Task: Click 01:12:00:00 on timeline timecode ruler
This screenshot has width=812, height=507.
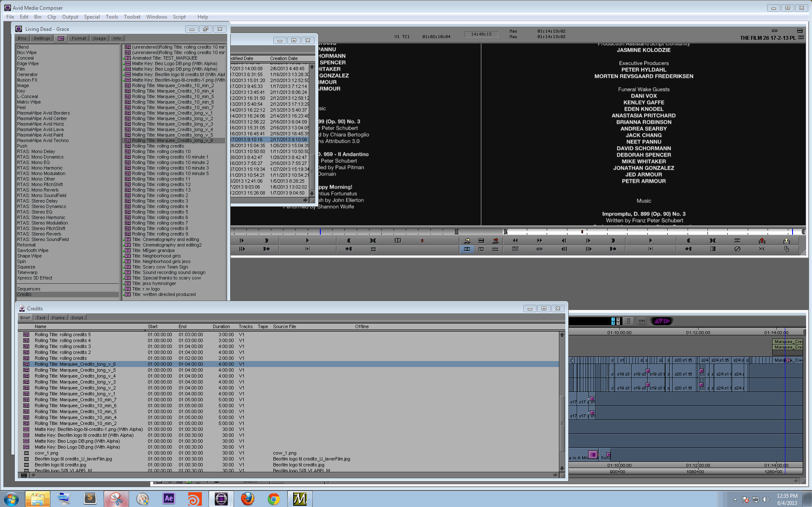Action: [698, 333]
